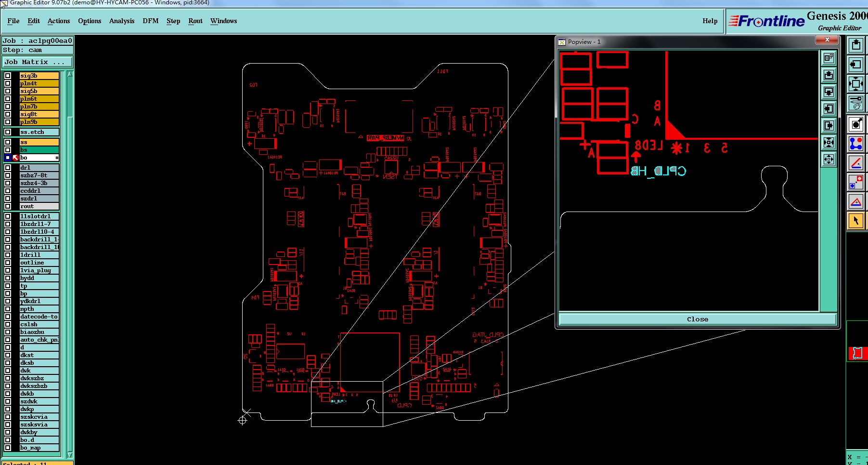Select layer name pln6t
Viewport: 868px width, 465px height.
pyautogui.click(x=39, y=99)
